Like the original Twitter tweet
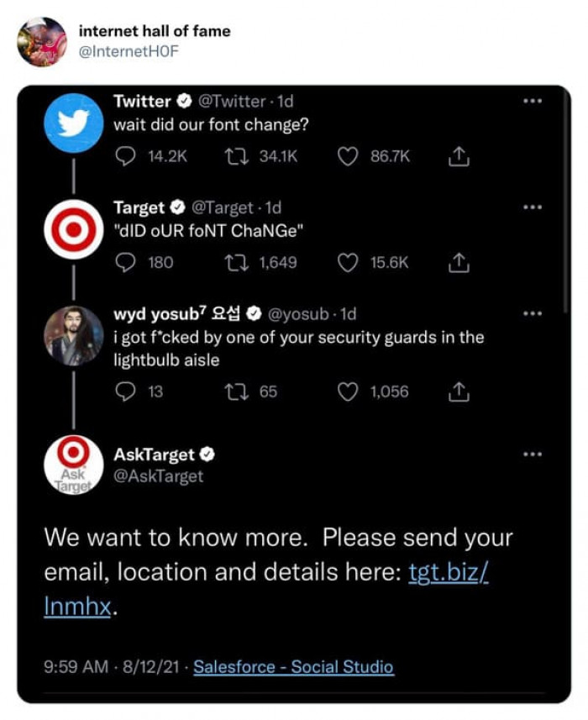The height and width of the screenshot is (720, 588). pos(349,157)
